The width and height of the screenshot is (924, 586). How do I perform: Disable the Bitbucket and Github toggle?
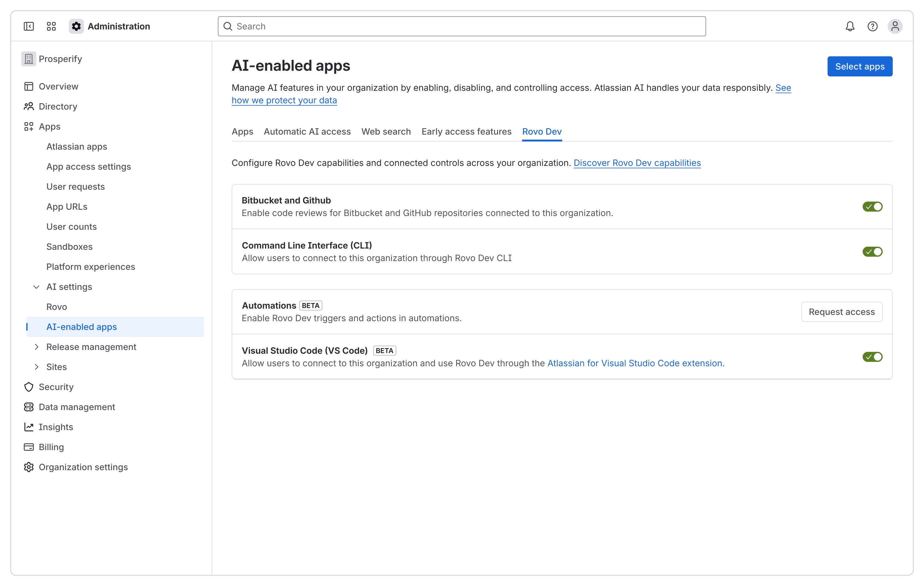pos(872,207)
